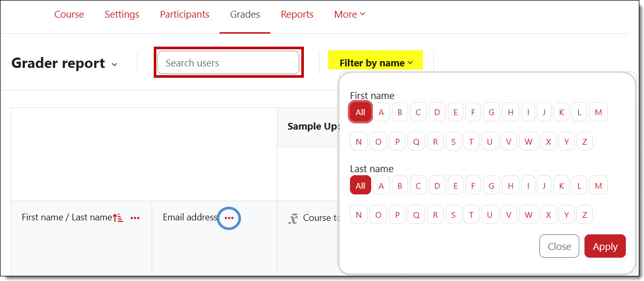
Task: Close the filter by name panel
Action: tap(559, 246)
